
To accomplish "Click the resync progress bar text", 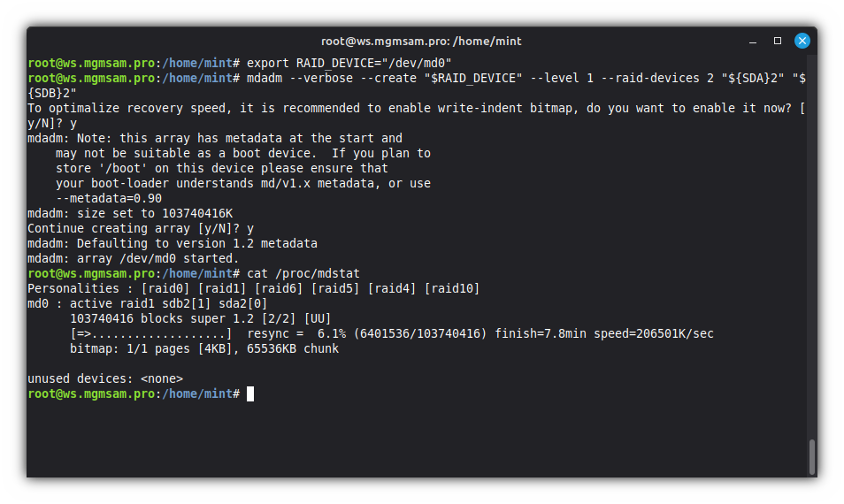I will point(150,333).
